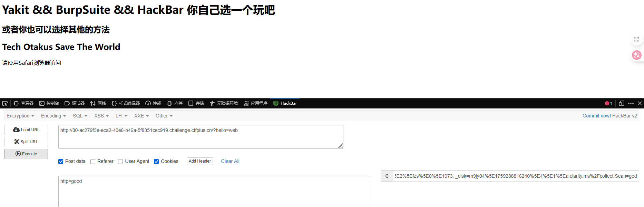Focus the cookies input field

[516, 176]
